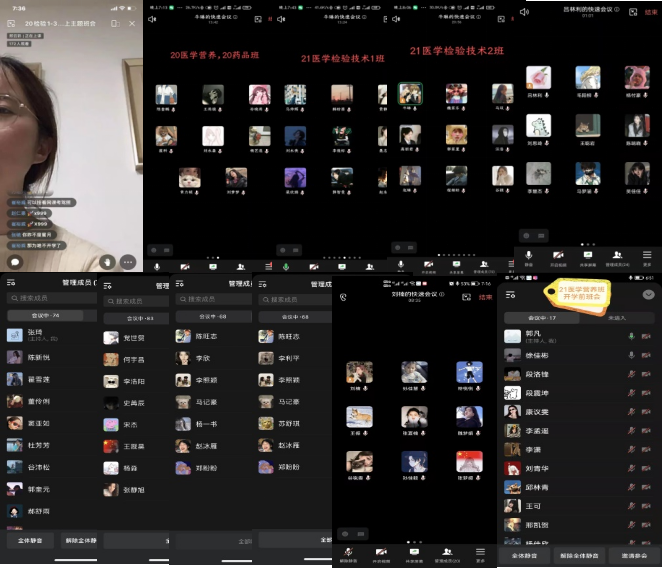
Task: Open the three-dot more options in live class
Action: point(128,261)
